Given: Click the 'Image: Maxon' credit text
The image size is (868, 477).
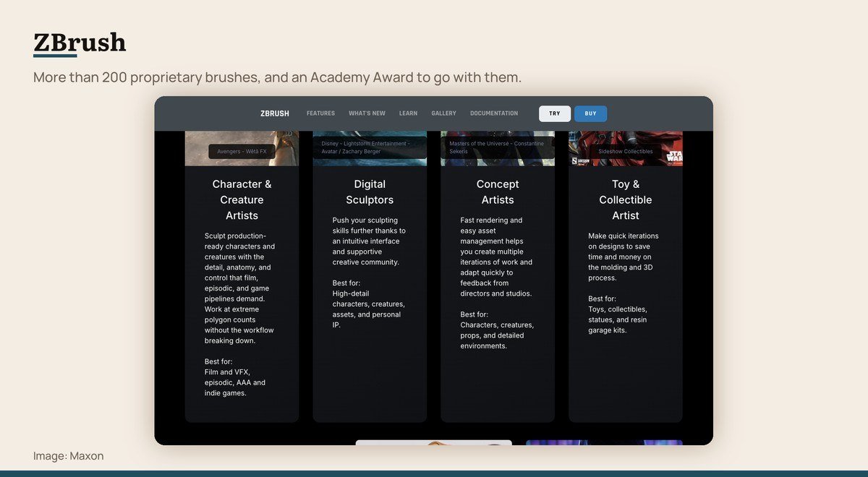Looking at the screenshot, I should [69, 456].
